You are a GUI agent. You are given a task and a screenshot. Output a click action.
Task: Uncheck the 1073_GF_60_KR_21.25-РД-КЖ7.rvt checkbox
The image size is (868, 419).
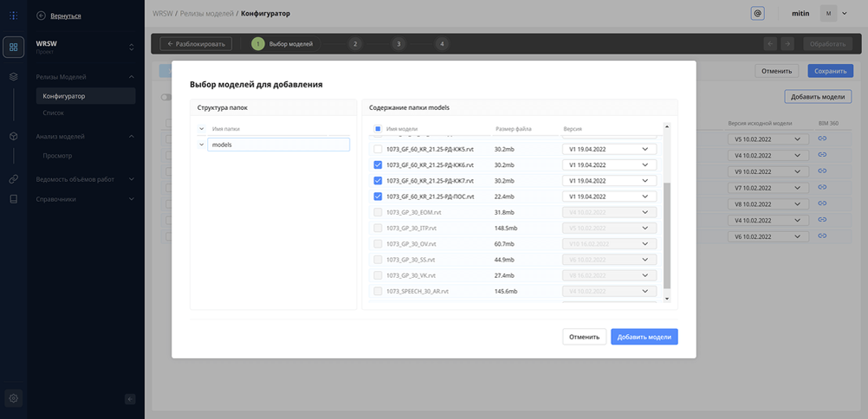[378, 180]
